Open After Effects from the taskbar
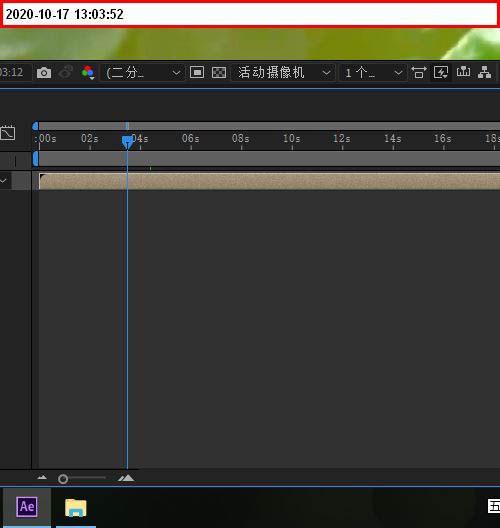Screen dimensions: 500x528 (27, 507)
